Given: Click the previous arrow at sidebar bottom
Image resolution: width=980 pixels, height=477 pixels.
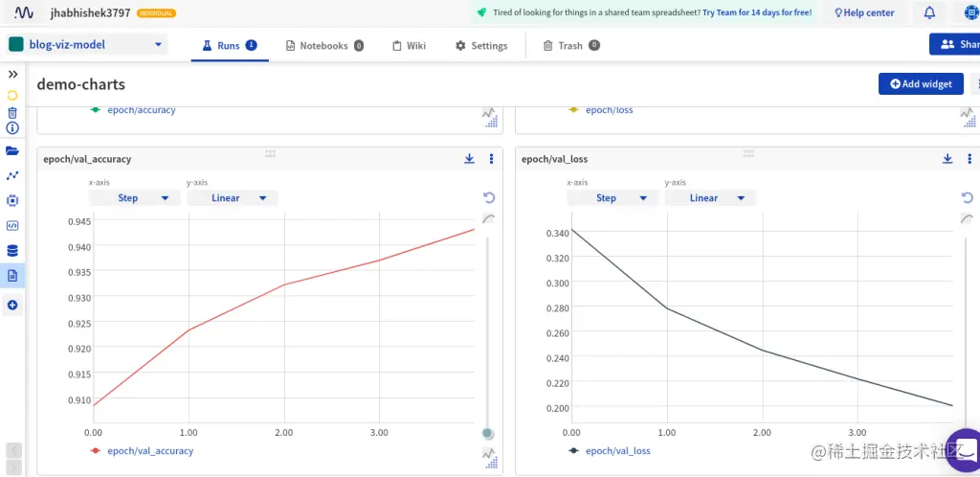Looking at the screenshot, I should tap(14, 450).
